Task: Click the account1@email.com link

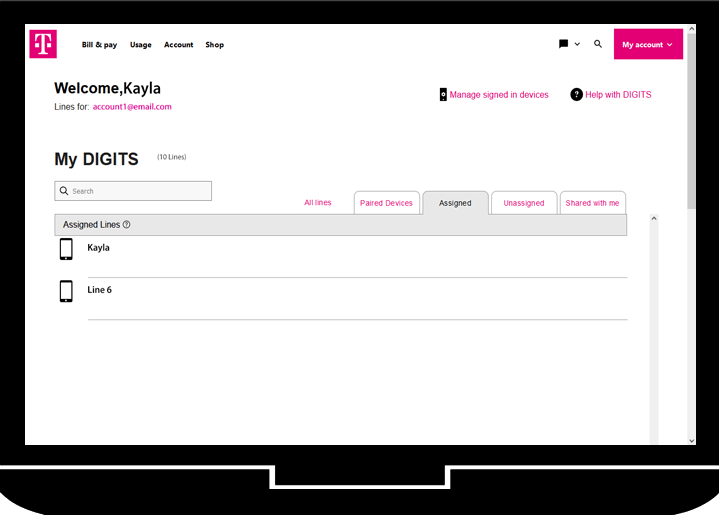Action: 132,107
